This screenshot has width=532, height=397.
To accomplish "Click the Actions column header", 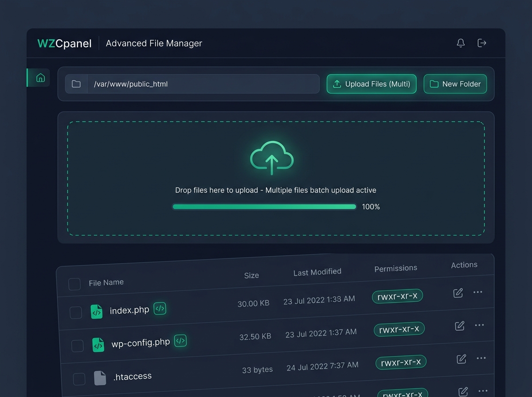I will click(464, 265).
